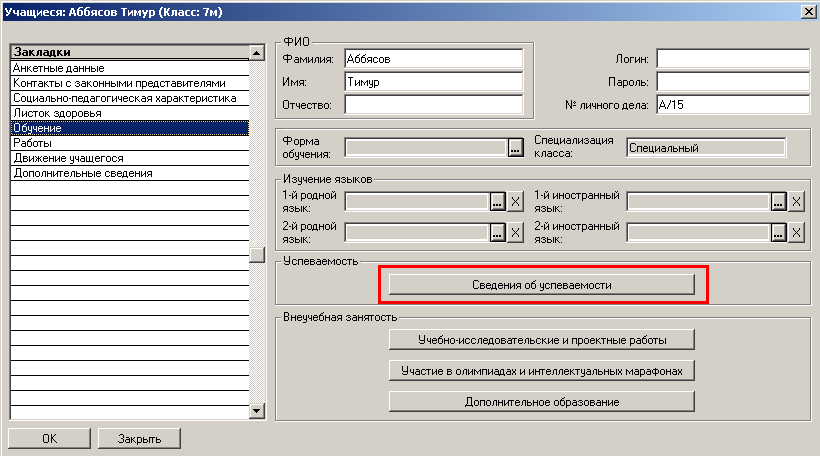The width and height of the screenshot is (820, 456).
Task: Clear the 2-й иностранный язык field with X
Action: [797, 232]
